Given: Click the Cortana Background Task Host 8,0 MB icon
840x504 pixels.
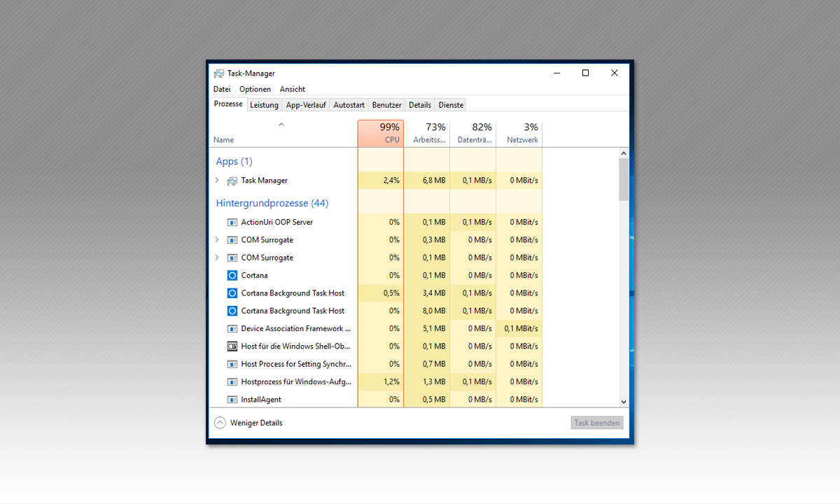Looking at the screenshot, I should pos(232,311).
